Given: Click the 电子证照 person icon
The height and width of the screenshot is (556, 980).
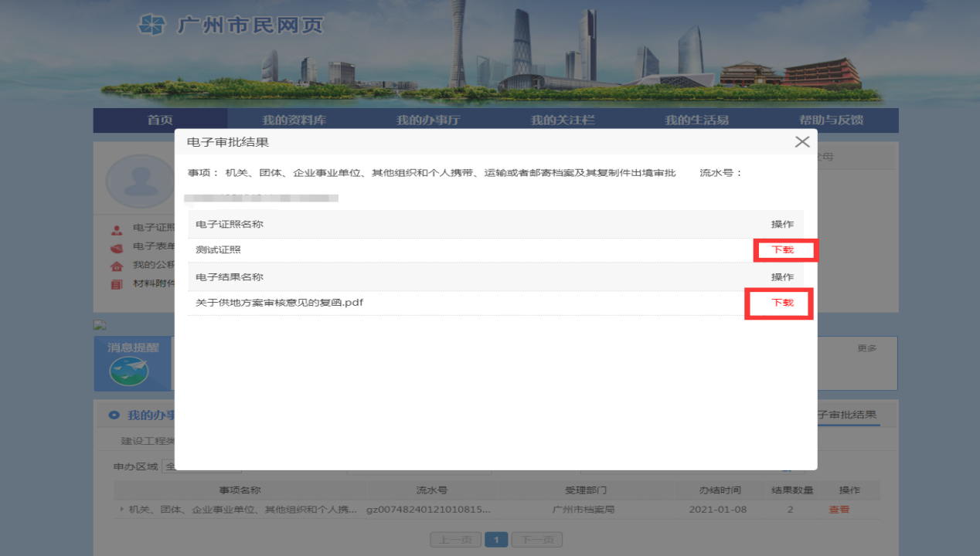Looking at the screenshot, I should point(117,229).
